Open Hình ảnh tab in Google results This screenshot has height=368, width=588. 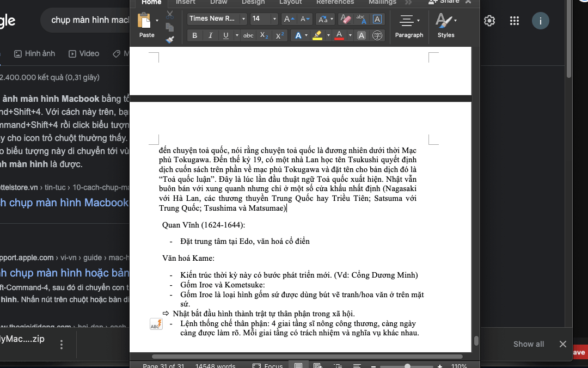coord(34,54)
